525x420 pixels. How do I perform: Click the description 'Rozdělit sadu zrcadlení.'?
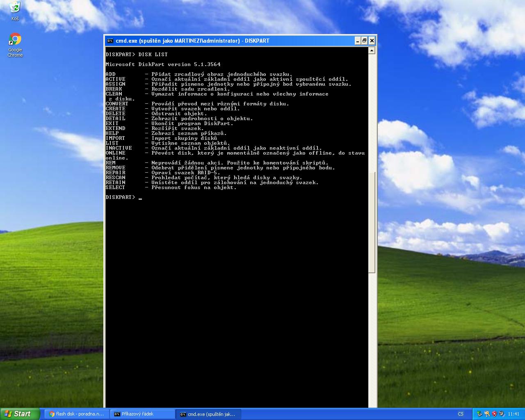click(191, 89)
